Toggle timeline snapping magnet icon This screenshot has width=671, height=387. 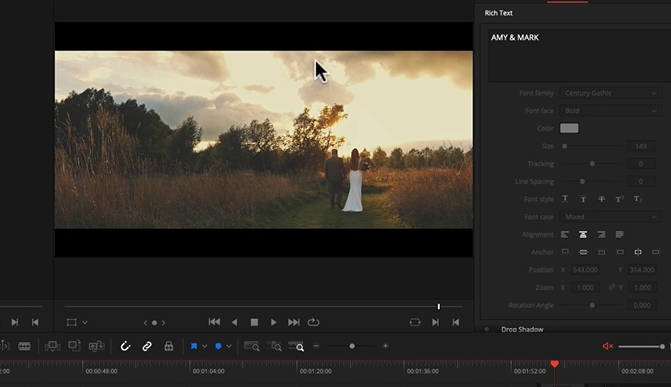pos(125,346)
